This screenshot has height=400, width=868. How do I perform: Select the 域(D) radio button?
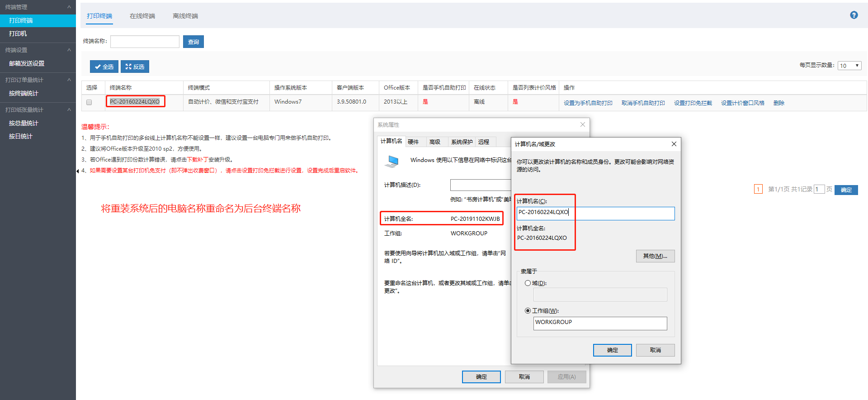pyautogui.click(x=528, y=283)
